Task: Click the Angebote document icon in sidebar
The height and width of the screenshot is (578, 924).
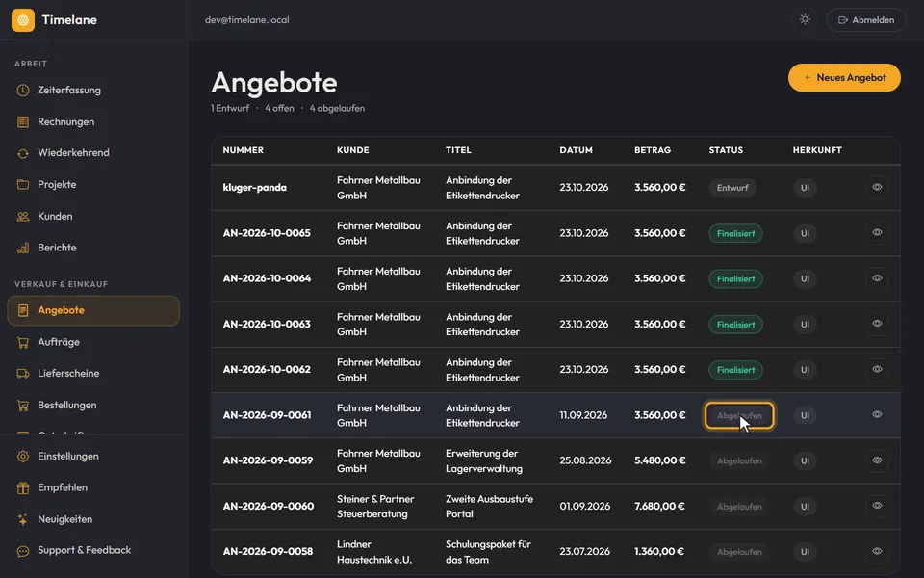Action: point(23,310)
